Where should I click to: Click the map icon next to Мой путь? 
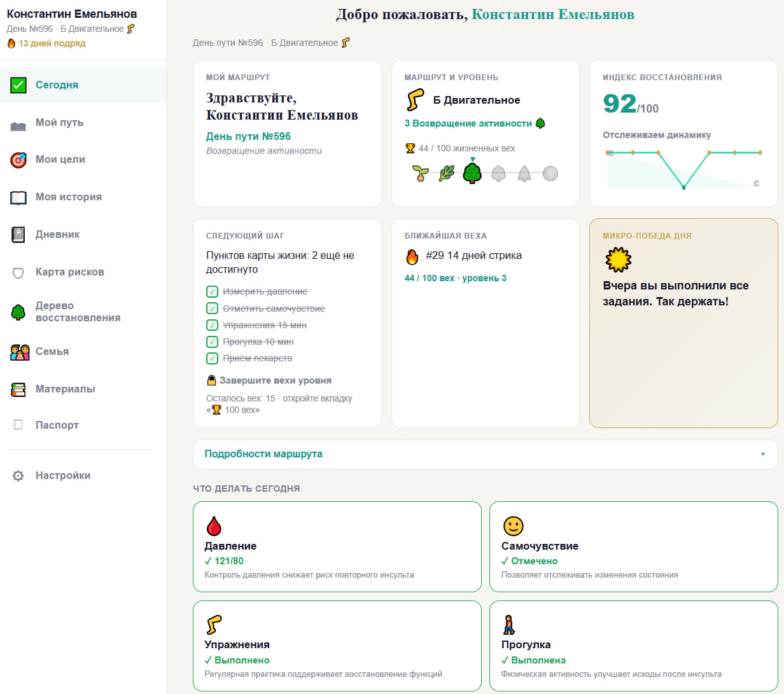point(18,126)
